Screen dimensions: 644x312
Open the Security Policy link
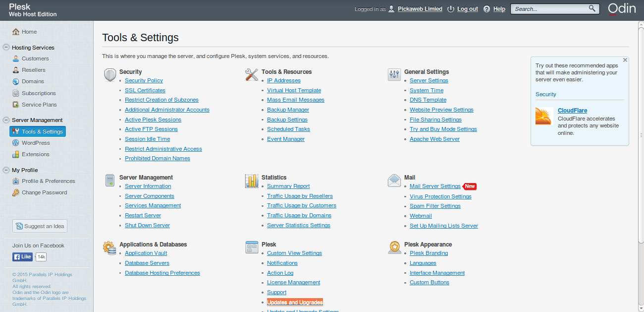(144, 80)
